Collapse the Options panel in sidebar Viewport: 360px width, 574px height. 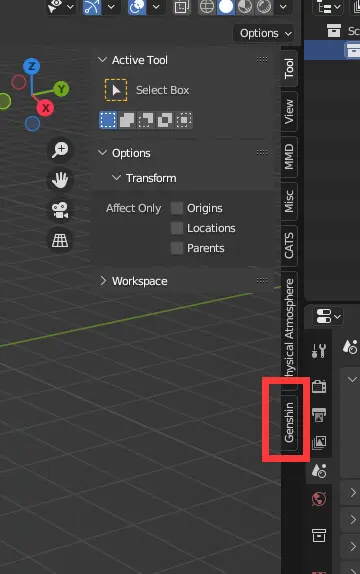click(x=103, y=153)
